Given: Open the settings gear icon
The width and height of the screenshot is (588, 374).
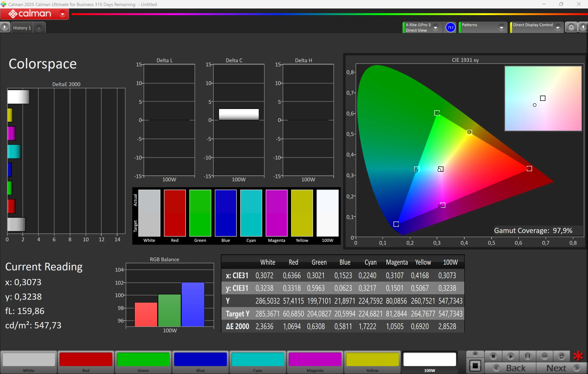Looking at the screenshot, I should (x=571, y=27).
